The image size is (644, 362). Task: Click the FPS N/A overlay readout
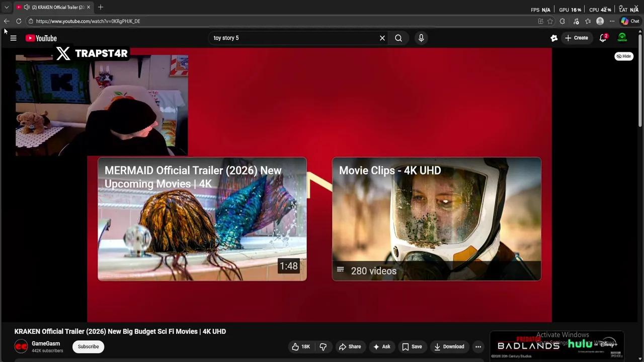click(541, 10)
